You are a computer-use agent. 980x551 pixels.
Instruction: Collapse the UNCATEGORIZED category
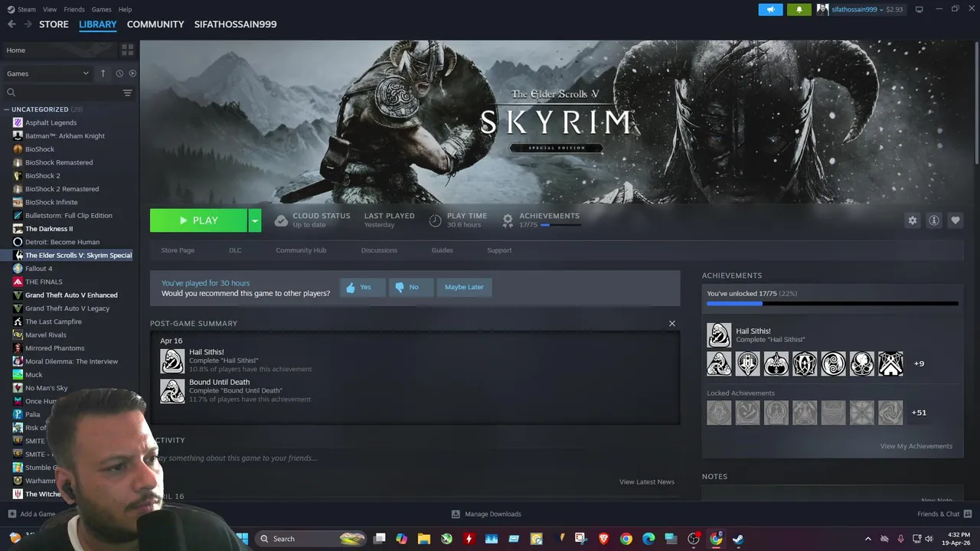[7, 109]
